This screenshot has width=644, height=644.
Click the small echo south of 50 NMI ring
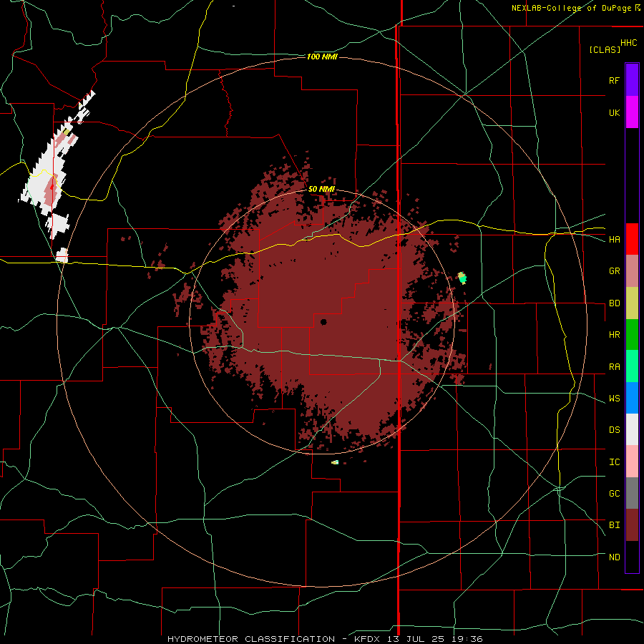point(335,462)
